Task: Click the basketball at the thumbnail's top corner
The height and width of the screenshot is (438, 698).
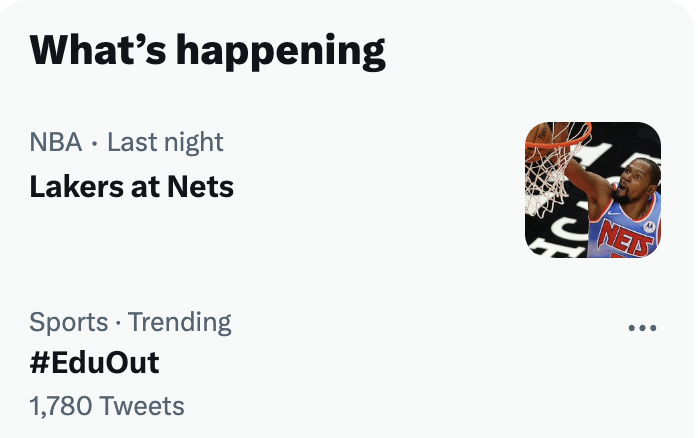Action: point(539,136)
